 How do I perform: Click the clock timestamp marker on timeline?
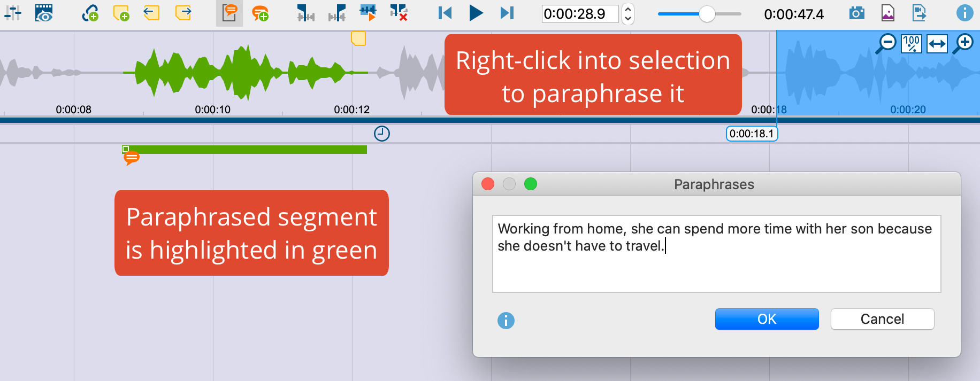[382, 134]
